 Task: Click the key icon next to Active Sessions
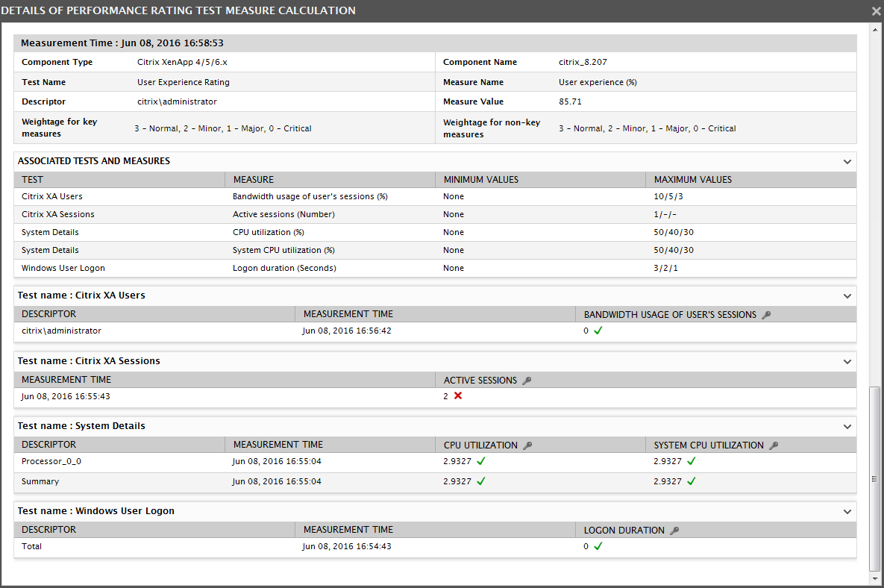click(527, 381)
